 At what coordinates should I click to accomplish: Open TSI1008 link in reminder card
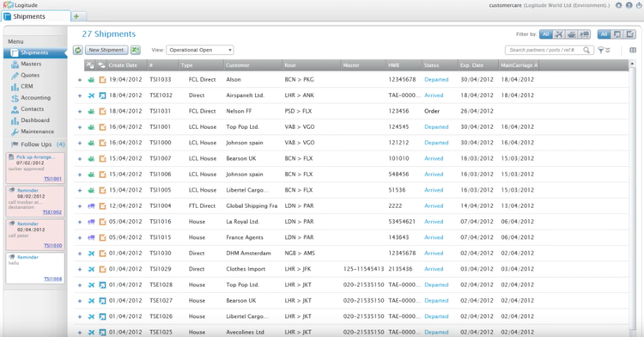[53, 279]
